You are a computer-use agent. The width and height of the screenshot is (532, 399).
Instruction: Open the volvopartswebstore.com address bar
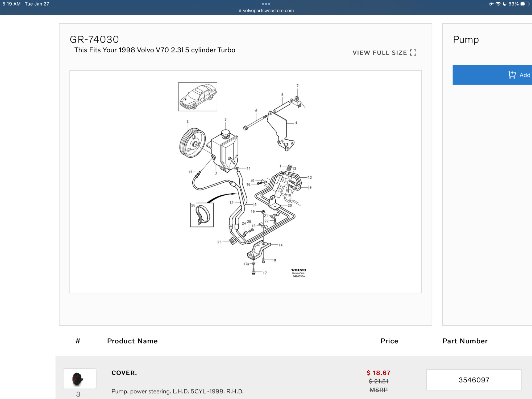(x=266, y=11)
